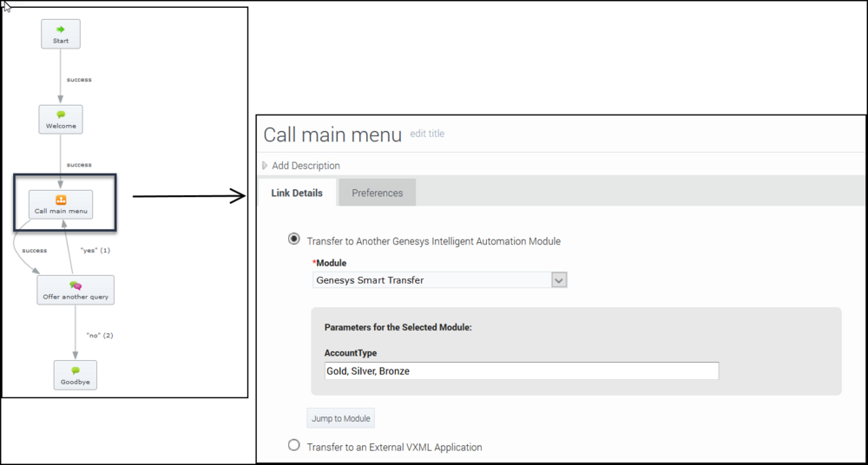This screenshot has height=465, width=868.
Task: Select the Offer another query bubbles icon
Action: pyautogui.click(x=76, y=285)
